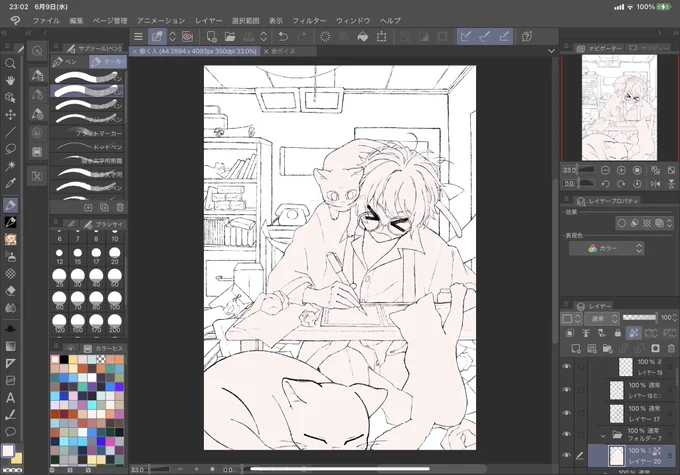The width and height of the screenshot is (680, 475).
Task: Switch to the second canvas document tab
Action: point(288,51)
